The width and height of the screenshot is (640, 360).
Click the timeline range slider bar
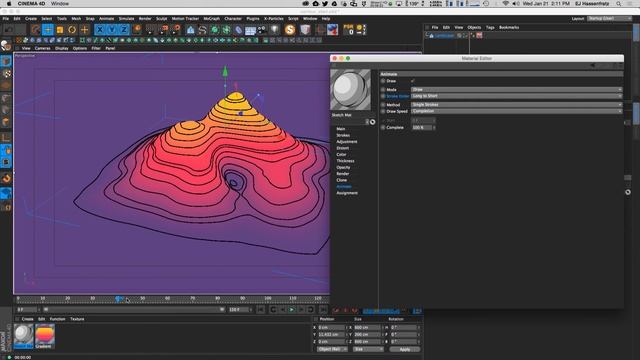134,309
